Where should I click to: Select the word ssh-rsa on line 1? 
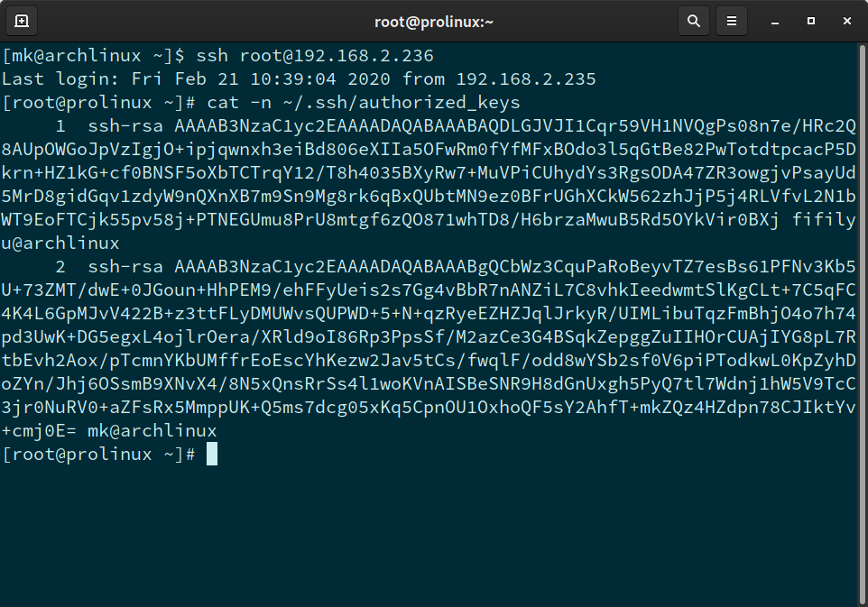(x=125, y=125)
